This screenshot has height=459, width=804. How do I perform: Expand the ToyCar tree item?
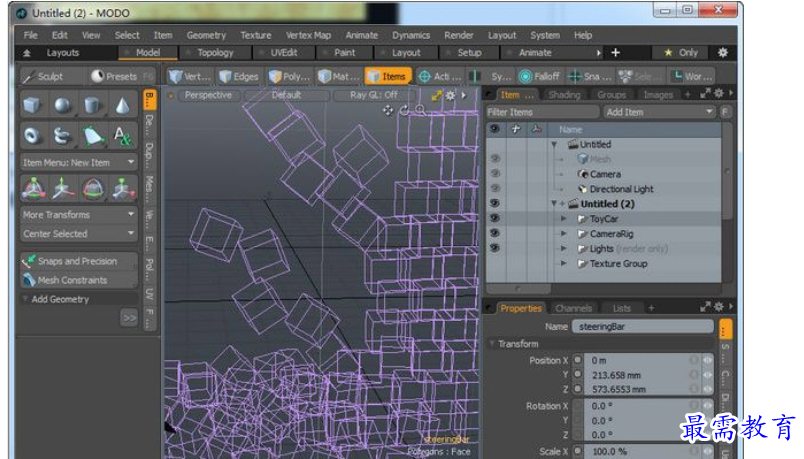pos(564,218)
